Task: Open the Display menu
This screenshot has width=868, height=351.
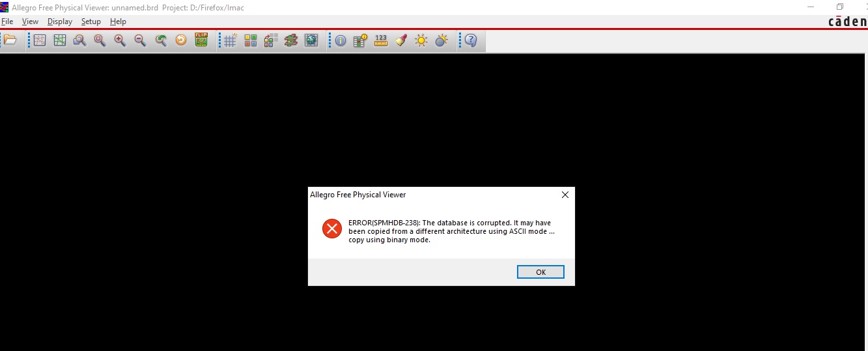Action: tap(60, 21)
